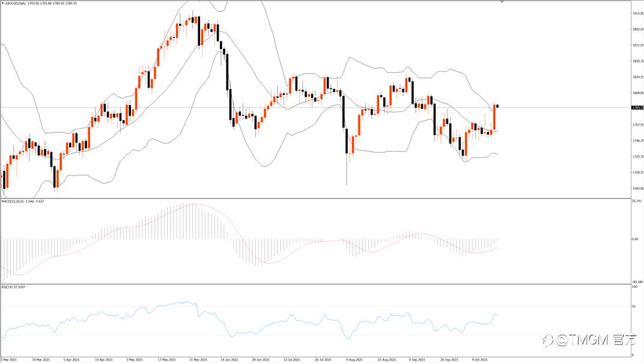Click the highlighted current price tag 1789.53
Viewport: 644px width, 363px height.
tap(637, 108)
